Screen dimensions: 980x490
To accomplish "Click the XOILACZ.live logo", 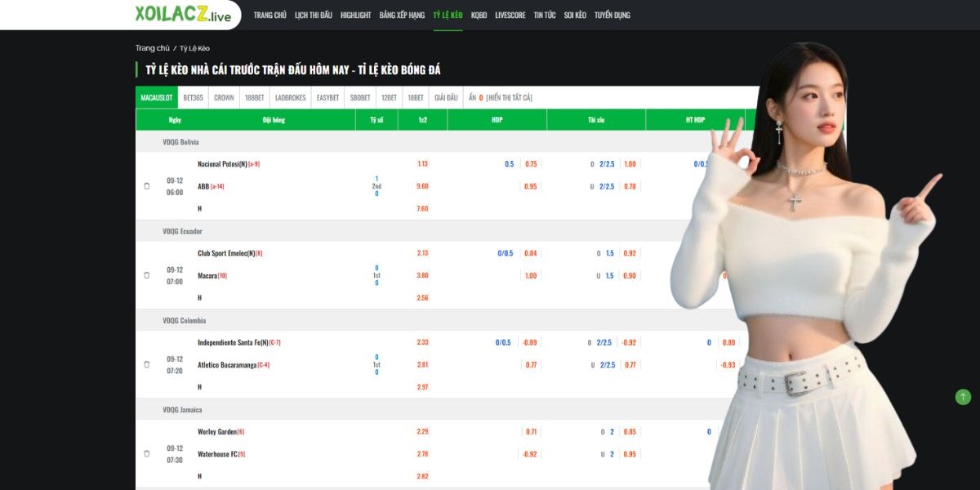I will coord(183,15).
